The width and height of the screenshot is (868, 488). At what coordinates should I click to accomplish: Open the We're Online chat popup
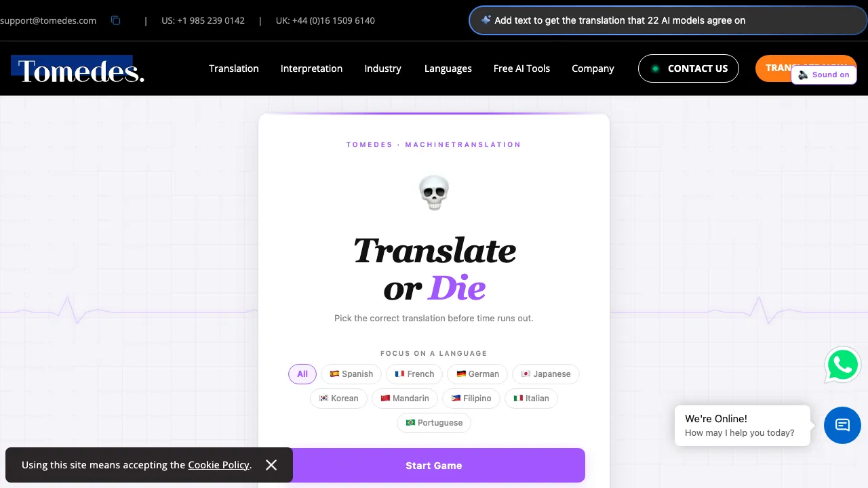(x=743, y=426)
